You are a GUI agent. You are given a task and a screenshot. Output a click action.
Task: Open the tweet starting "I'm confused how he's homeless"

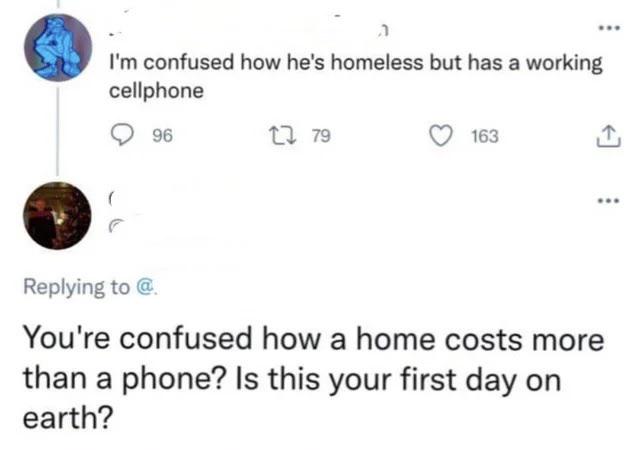(x=355, y=63)
